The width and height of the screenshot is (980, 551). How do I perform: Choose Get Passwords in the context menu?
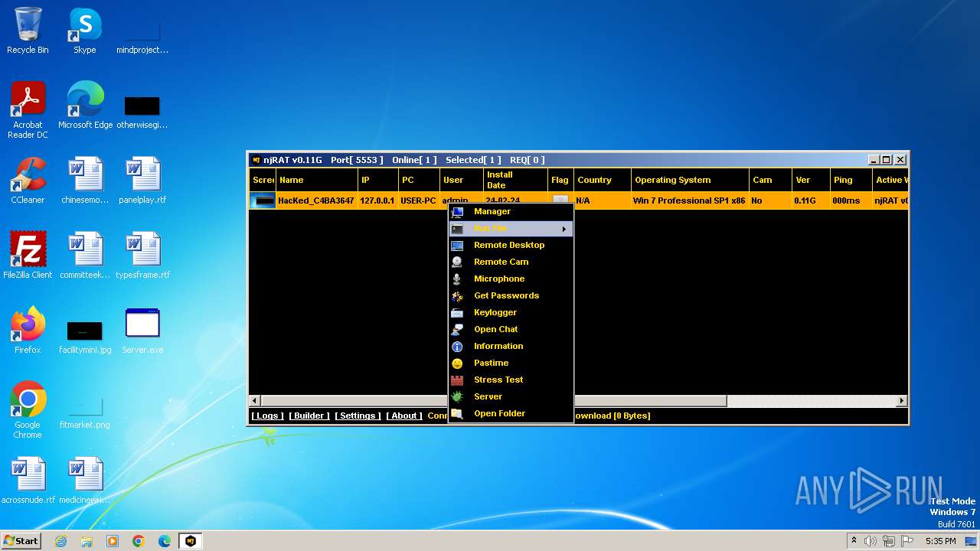[x=511, y=295]
